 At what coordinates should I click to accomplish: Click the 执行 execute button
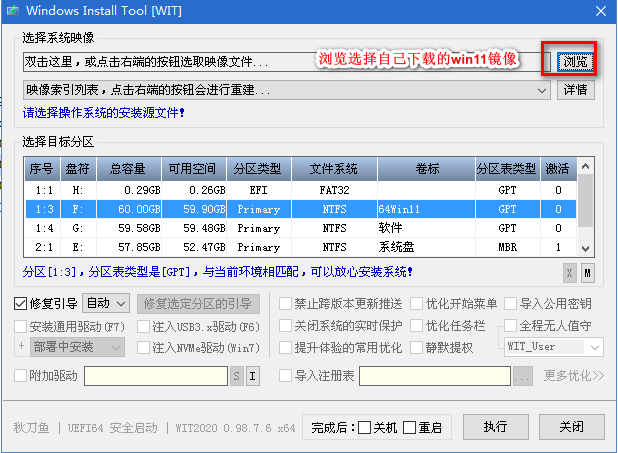click(x=496, y=427)
